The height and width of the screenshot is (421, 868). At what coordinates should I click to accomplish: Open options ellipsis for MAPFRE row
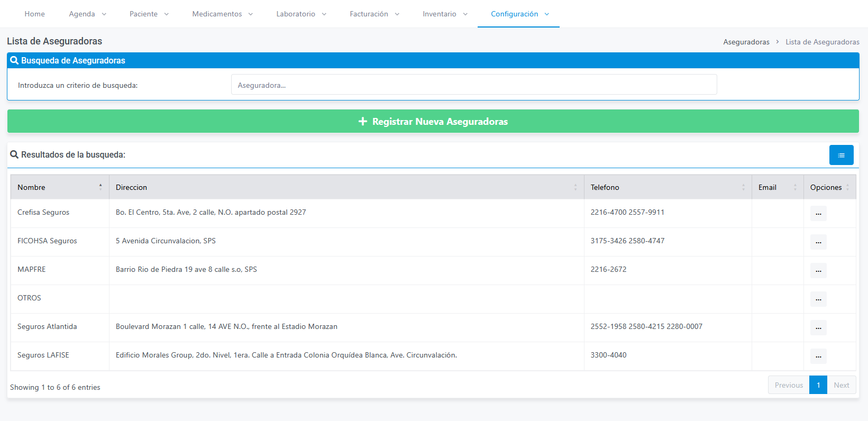pos(818,270)
